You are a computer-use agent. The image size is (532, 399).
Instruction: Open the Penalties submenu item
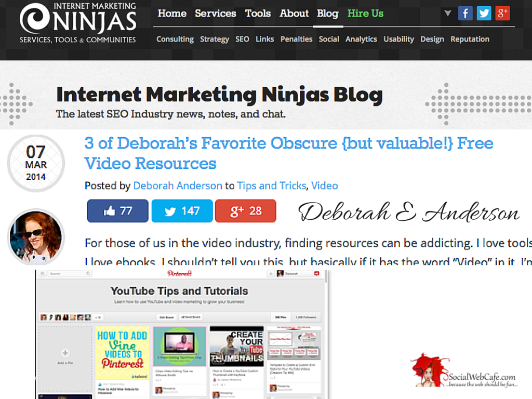click(296, 39)
